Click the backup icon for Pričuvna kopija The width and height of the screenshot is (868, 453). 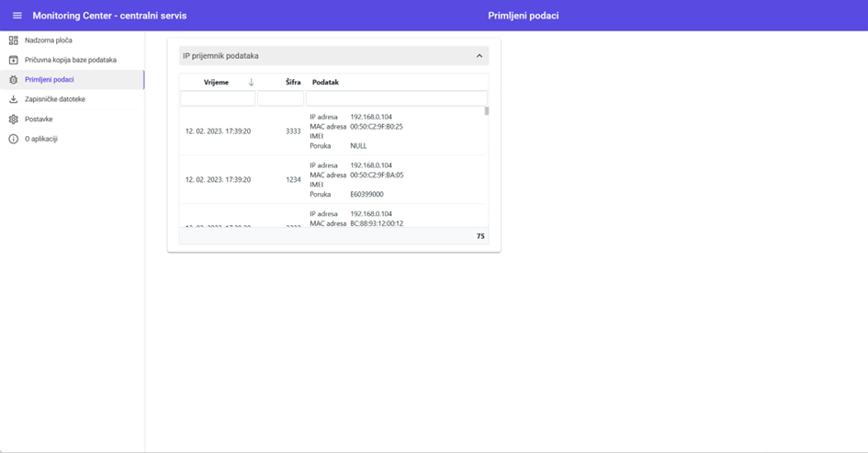click(x=13, y=60)
